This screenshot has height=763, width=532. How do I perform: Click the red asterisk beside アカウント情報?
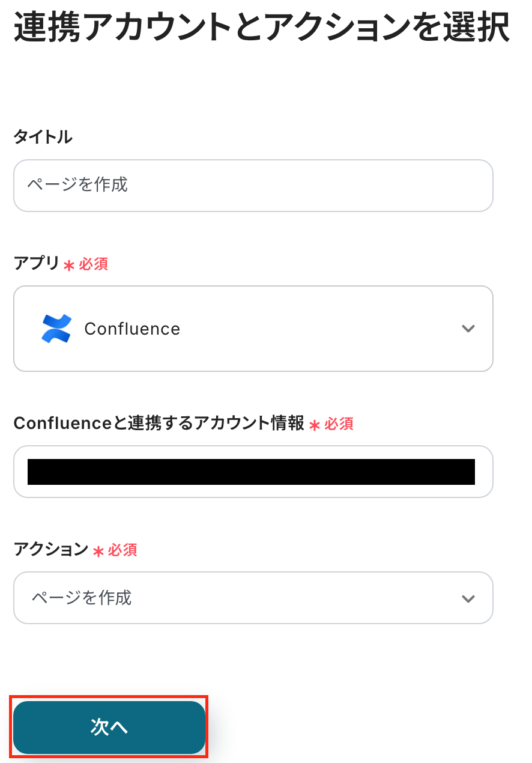[x=315, y=425]
